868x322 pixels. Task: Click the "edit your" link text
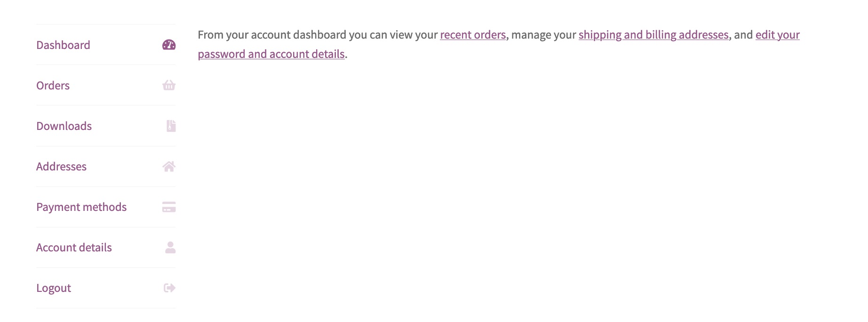pos(777,35)
